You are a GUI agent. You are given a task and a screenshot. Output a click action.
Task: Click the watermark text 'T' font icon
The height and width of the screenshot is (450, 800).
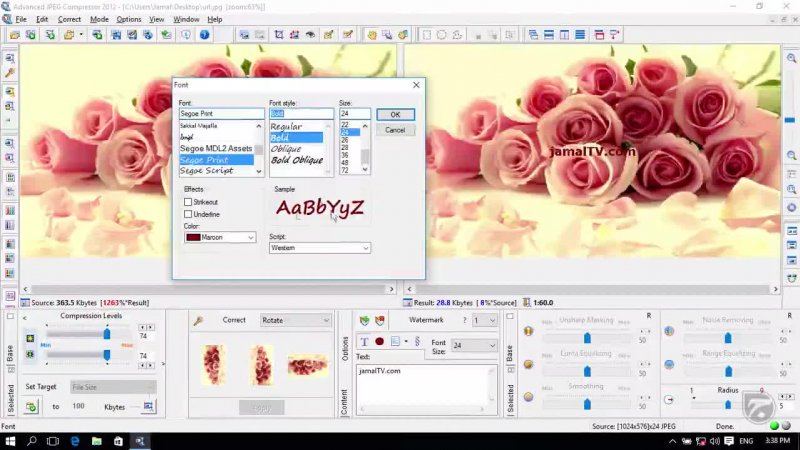(x=364, y=342)
